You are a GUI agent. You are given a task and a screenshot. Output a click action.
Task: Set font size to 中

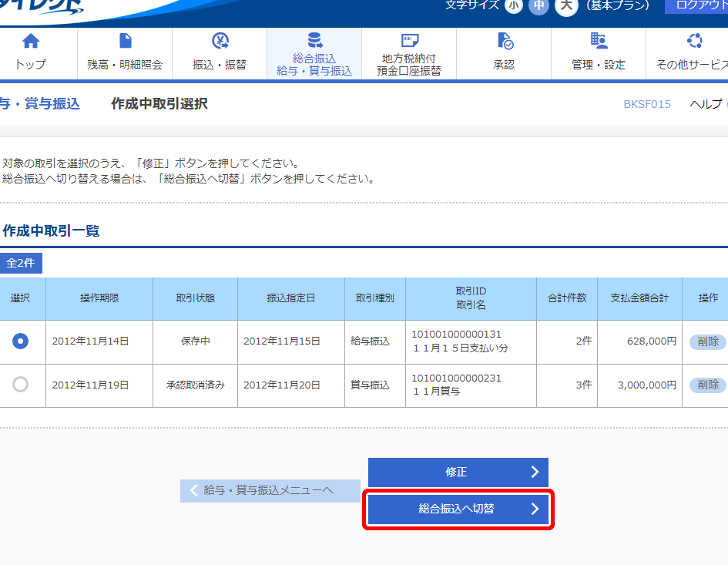(x=539, y=5)
